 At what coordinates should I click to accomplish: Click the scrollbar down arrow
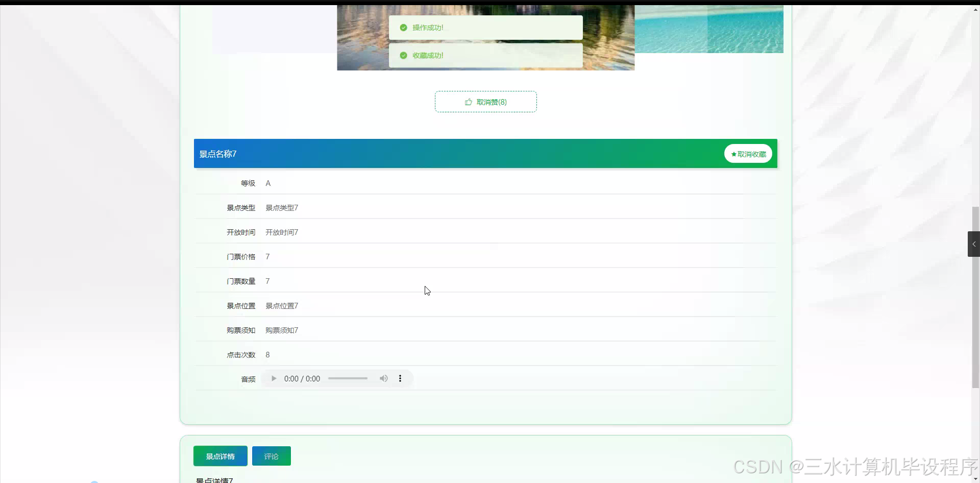pyautogui.click(x=976, y=479)
